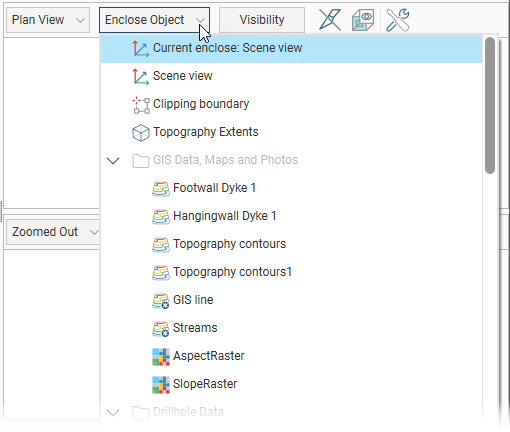Click the slicer tool icon in toolbar
The height and width of the screenshot is (432, 510).
coord(330,20)
